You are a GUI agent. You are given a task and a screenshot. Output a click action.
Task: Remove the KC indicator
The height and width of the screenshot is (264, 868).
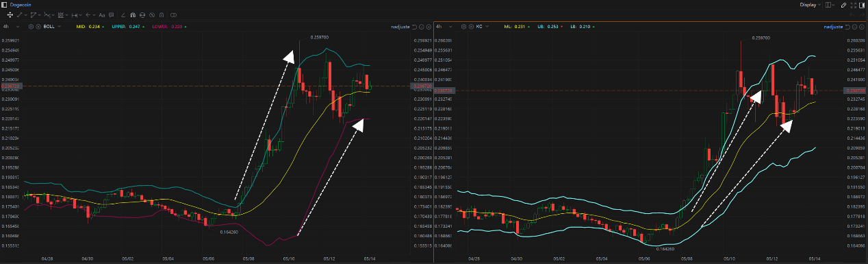(x=471, y=27)
